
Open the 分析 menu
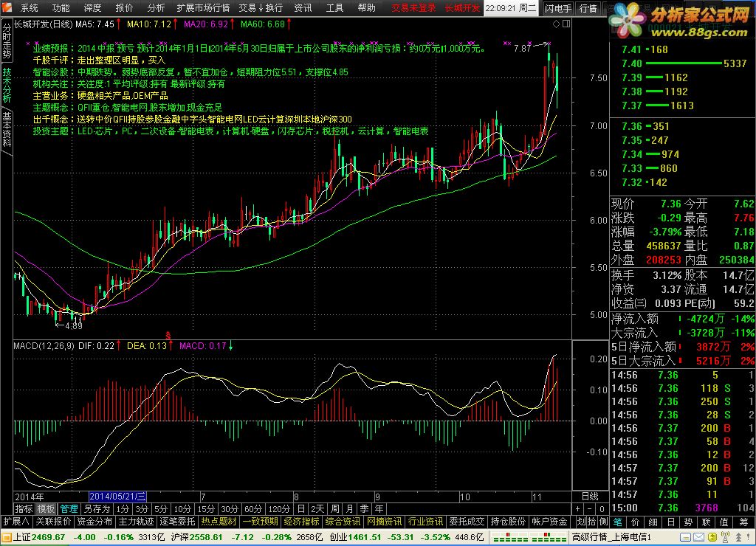pos(156,7)
